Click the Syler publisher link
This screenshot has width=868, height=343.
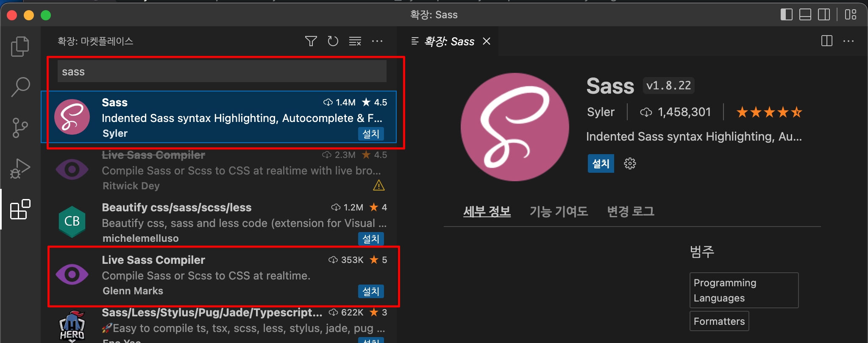(x=601, y=112)
